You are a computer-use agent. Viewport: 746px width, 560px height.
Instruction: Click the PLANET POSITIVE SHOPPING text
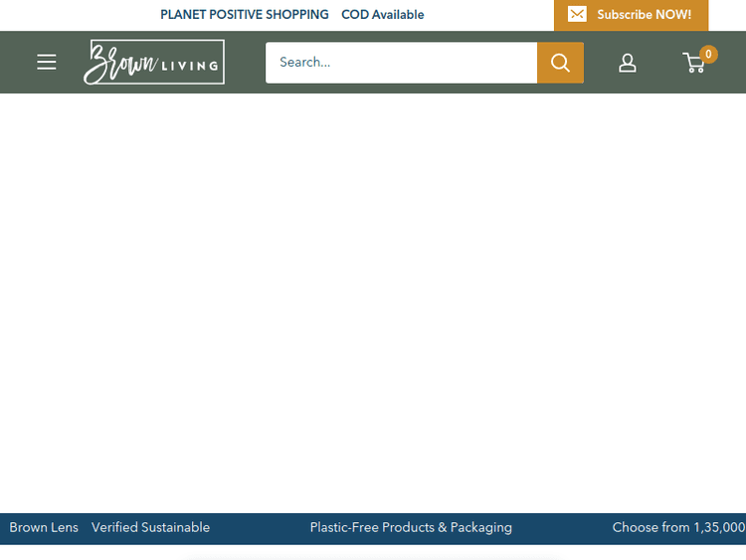coord(244,15)
